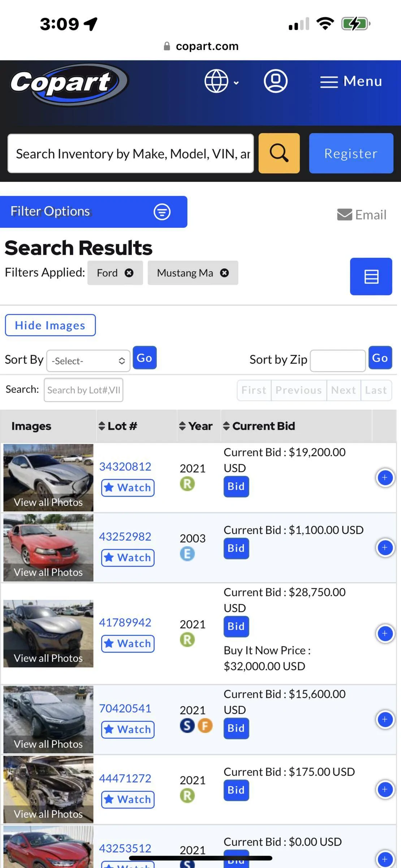Expand row details for lot 43252982
This screenshot has width=401, height=868.
(x=385, y=548)
